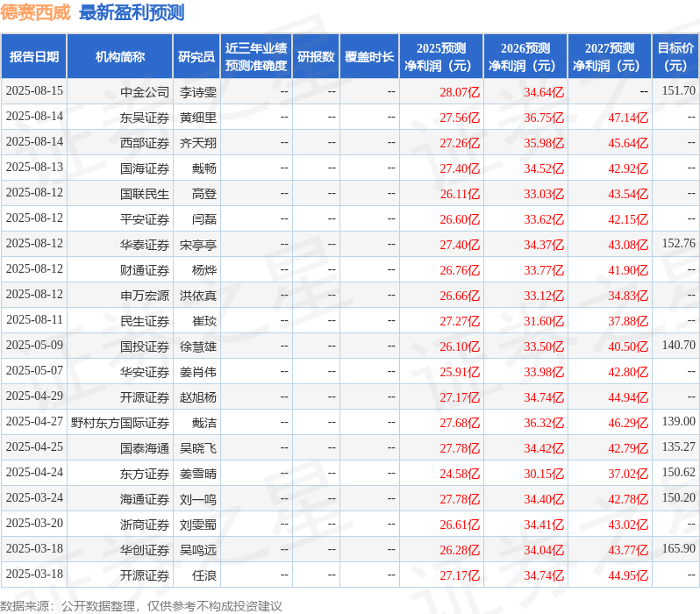The height and width of the screenshot is (614, 700).
Task: Click the 42.15亿 forecast value
Action: [628, 219]
